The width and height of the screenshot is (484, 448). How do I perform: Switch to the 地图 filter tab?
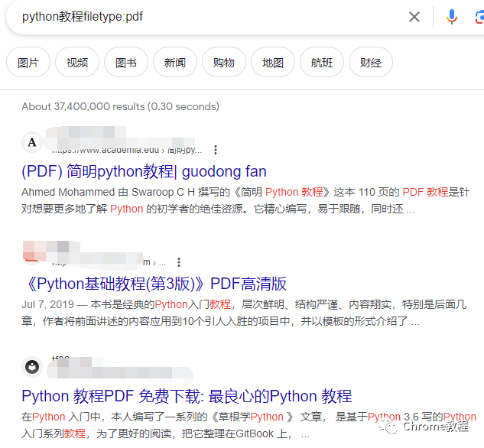tap(273, 63)
